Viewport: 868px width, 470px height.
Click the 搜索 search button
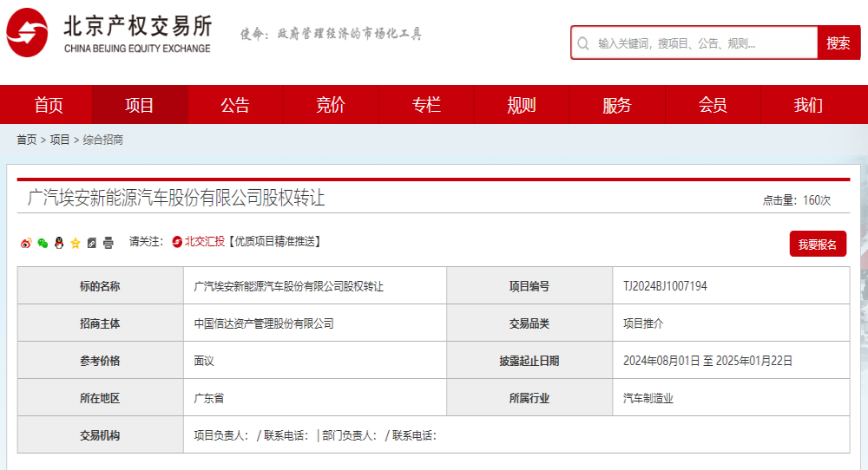(838, 42)
